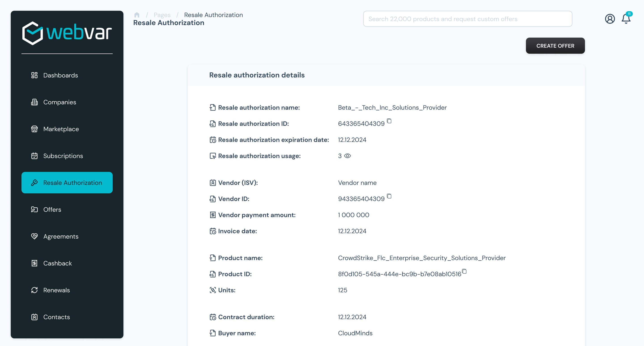Open notifications bell icon
This screenshot has height=346, width=644.
[x=626, y=19]
